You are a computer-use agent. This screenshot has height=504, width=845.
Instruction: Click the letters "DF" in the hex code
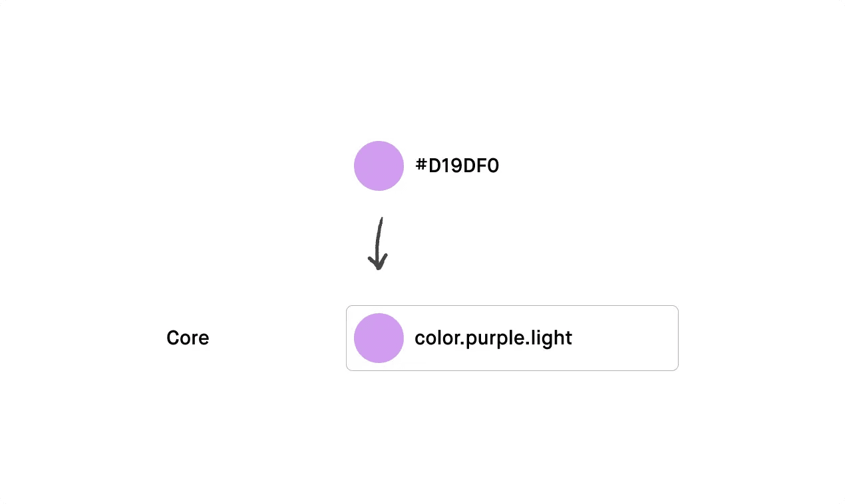(x=472, y=166)
